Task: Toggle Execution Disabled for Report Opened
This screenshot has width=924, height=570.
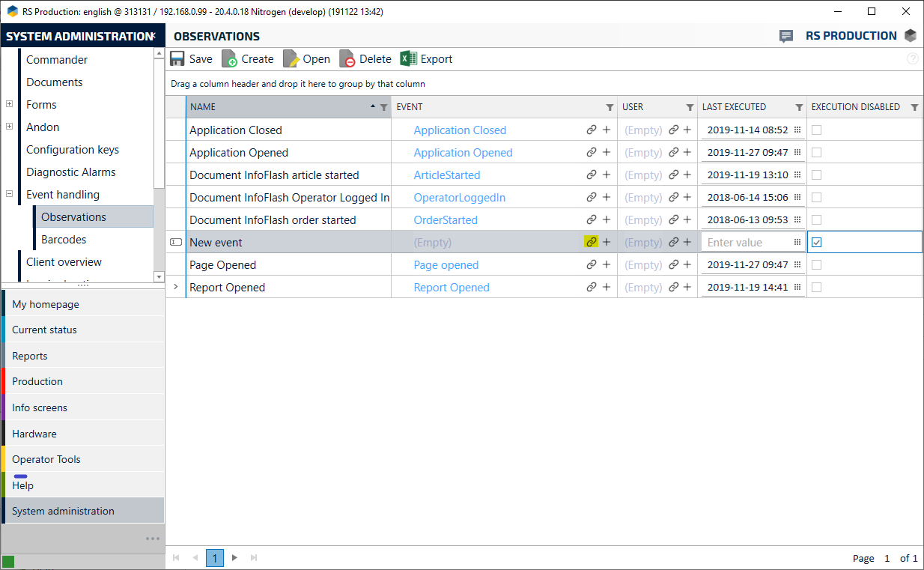Action: pyautogui.click(x=817, y=287)
